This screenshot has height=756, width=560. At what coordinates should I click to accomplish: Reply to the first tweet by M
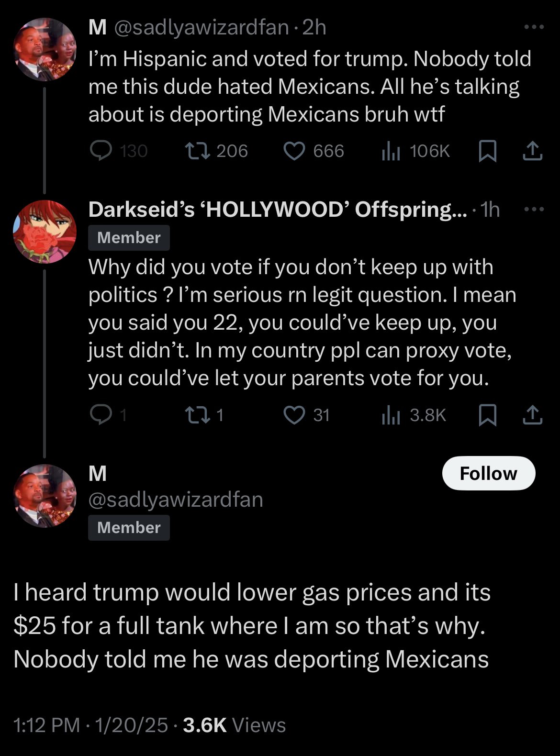(101, 151)
